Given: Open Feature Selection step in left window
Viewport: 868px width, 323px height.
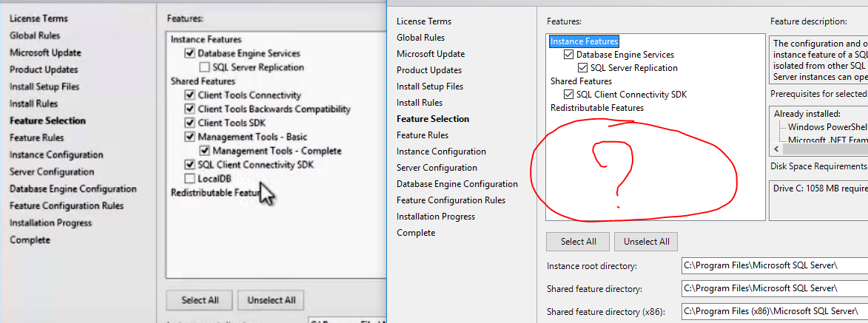Looking at the screenshot, I should [x=47, y=121].
